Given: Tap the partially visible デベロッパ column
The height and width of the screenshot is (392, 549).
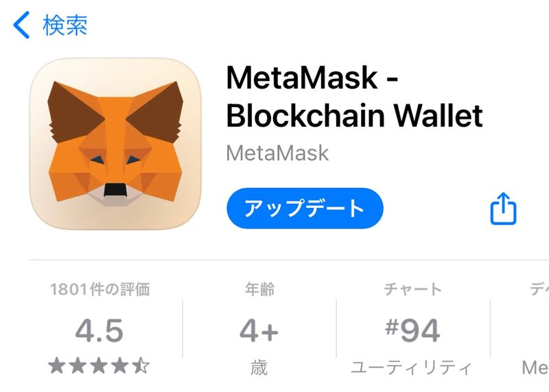Looking at the screenshot, I should coord(539,289).
